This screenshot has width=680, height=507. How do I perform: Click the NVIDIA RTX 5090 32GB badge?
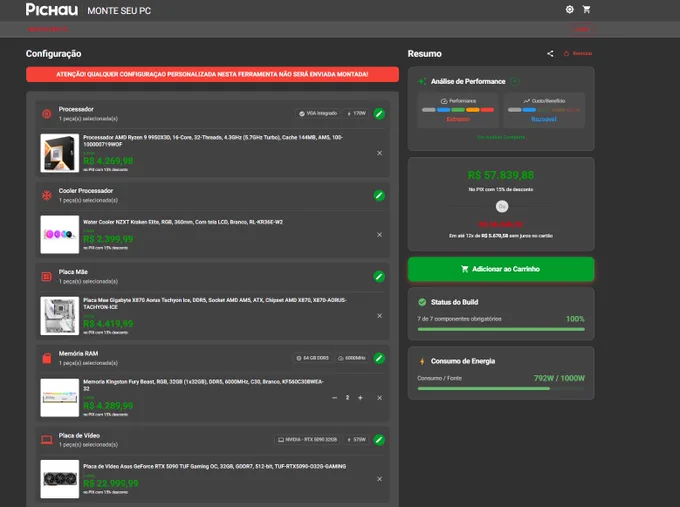307,440
